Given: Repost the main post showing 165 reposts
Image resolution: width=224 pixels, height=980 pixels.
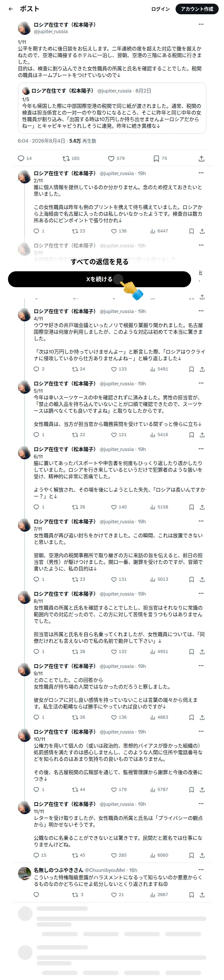Looking at the screenshot, I should (71, 158).
